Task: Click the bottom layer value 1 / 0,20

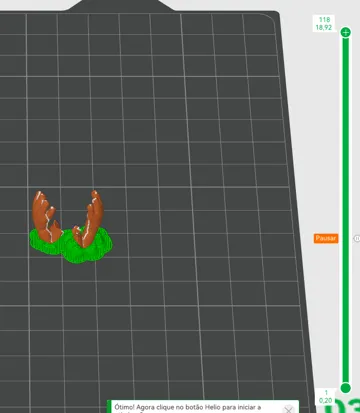Action: (x=325, y=397)
